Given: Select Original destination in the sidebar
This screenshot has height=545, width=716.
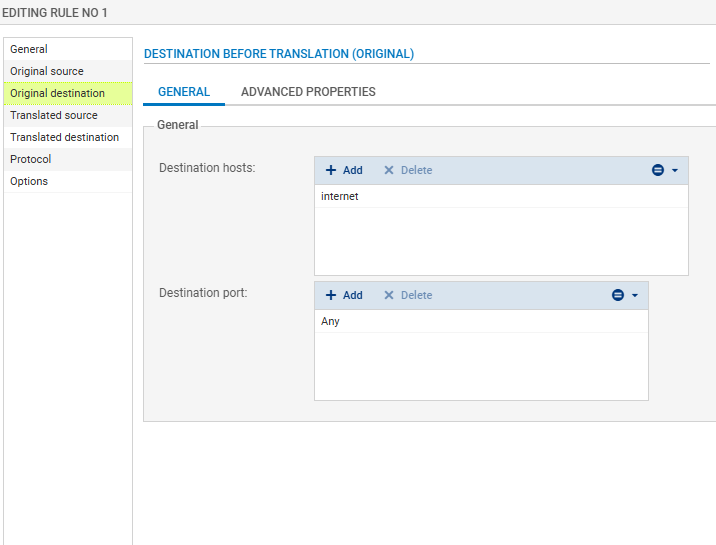Looking at the screenshot, I should coord(57,93).
